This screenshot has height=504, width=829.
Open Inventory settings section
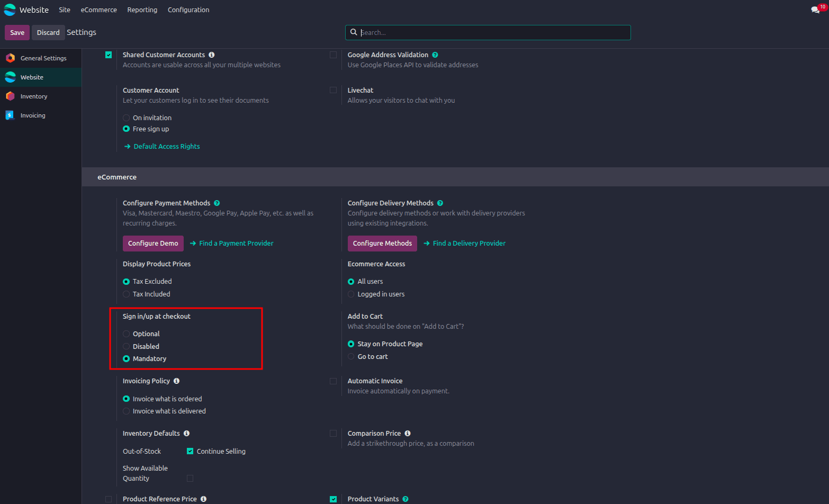pyautogui.click(x=41, y=96)
